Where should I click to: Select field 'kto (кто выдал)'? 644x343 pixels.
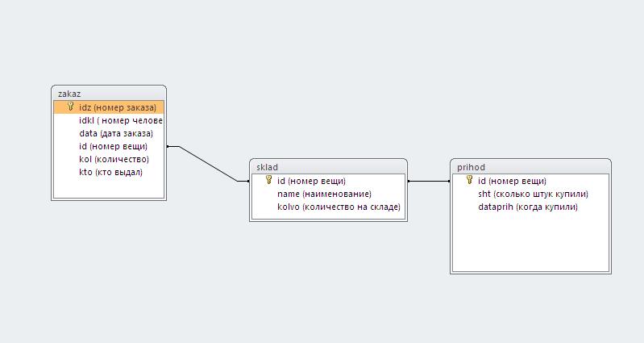coord(109,172)
